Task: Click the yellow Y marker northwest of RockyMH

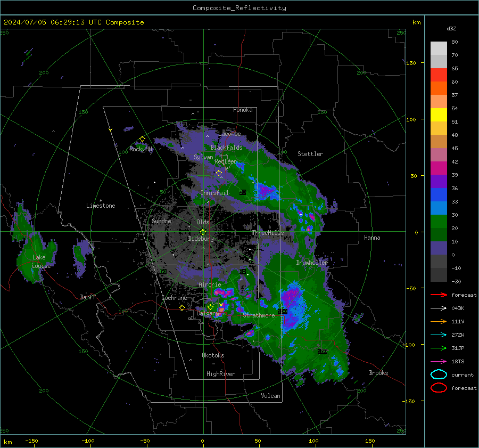Action: tap(111, 130)
